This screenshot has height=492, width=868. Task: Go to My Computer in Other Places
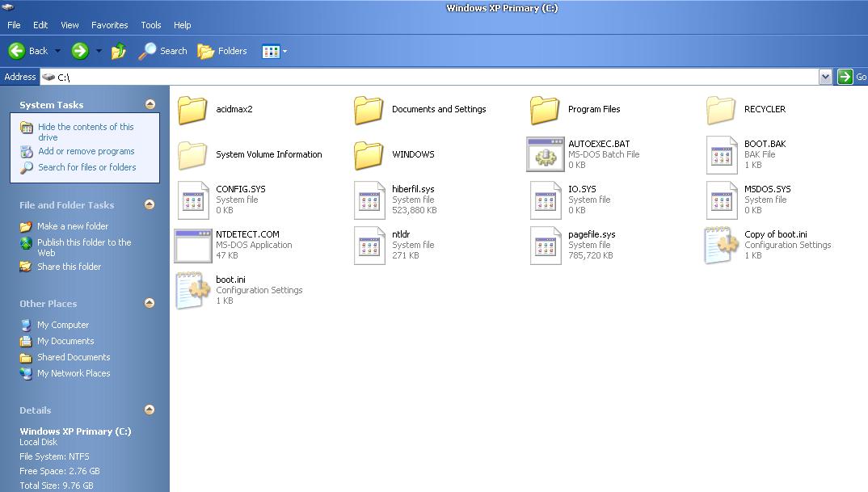tap(63, 325)
